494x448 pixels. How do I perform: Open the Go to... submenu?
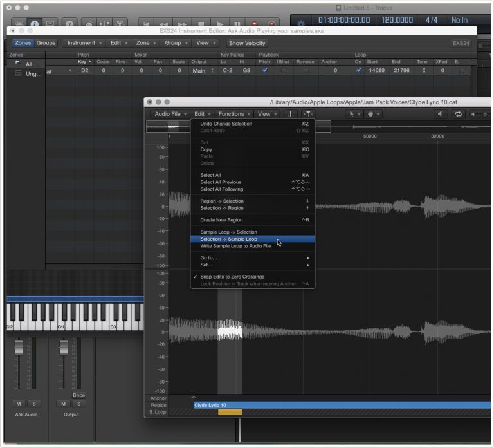click(253, 258)
